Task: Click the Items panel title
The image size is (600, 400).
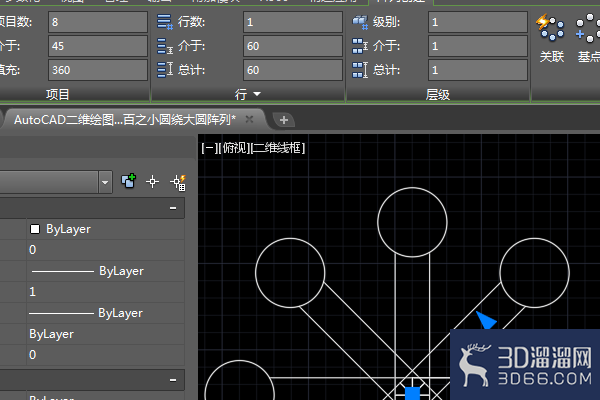Action: point(57,94)
